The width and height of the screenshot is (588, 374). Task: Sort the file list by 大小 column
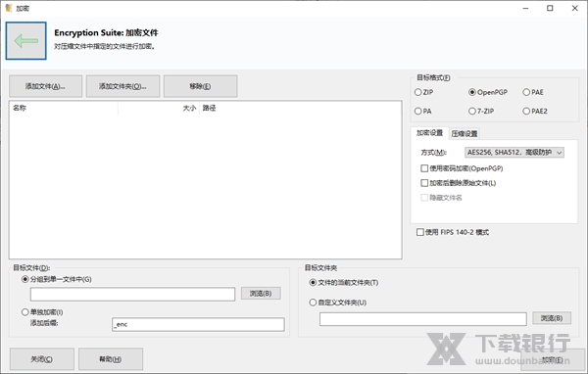tap(159, 108)
